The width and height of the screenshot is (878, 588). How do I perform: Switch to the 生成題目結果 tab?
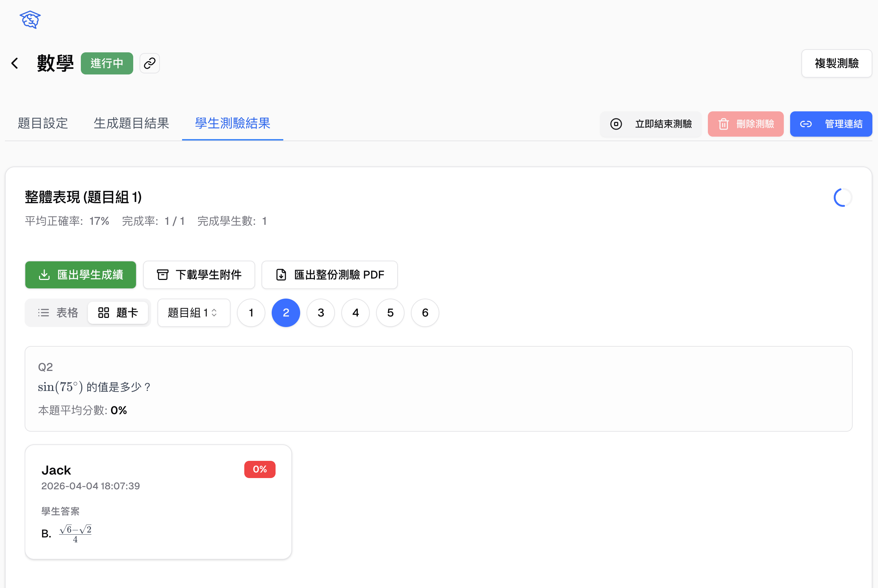[131, 123]
